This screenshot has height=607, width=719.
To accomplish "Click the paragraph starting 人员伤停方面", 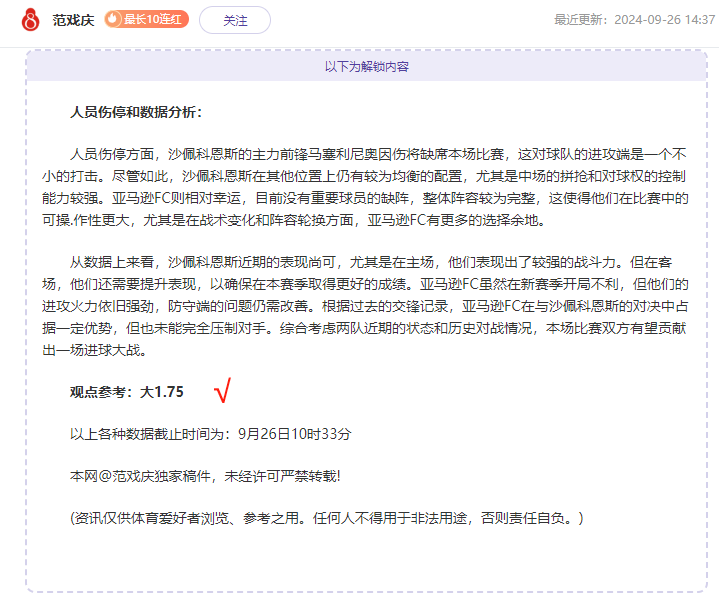I will click(365, 187).
